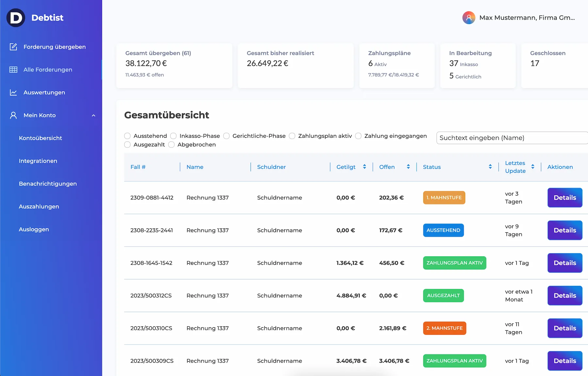The width and height of the screenshot is (588, 376).
Task: Sort by the Offen column arrows
Action: (x=408, y=167)
